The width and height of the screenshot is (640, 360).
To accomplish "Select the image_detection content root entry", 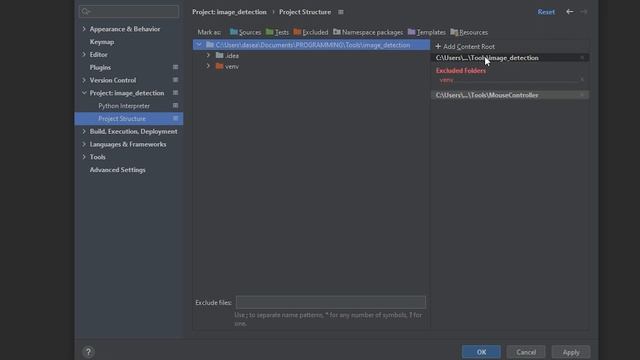I will pos(510,58).
